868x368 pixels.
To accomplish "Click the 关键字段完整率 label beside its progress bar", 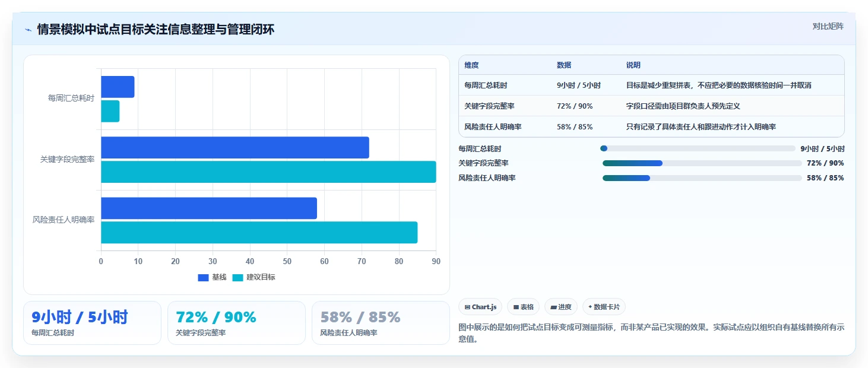I will click(483, 163).
